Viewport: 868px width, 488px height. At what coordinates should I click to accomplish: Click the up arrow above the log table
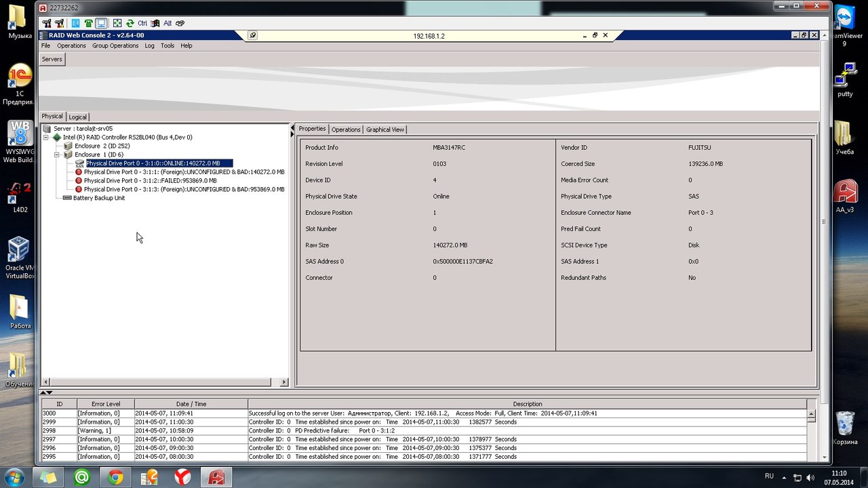[x=43, y=392]
